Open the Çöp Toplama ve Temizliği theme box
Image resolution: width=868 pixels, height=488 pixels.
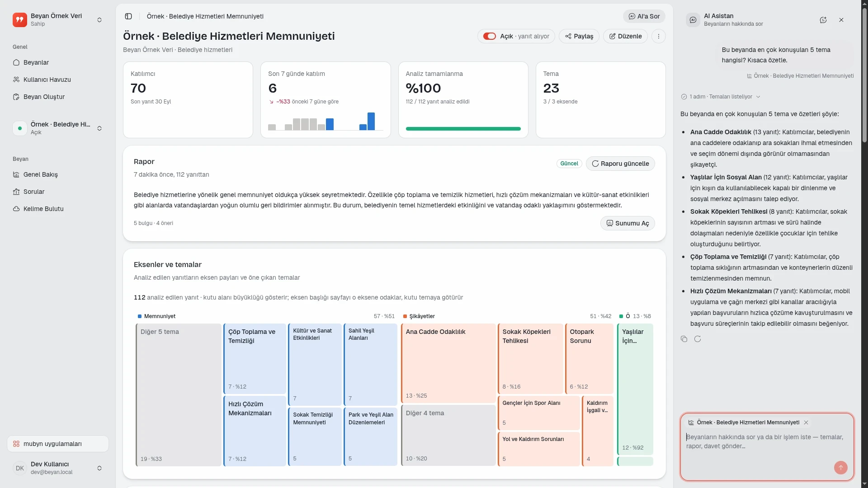coord(255,359)
